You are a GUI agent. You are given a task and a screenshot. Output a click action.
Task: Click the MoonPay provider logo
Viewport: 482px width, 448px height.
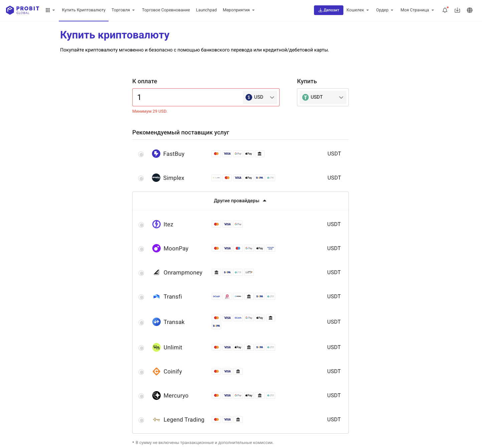(156, 248)
